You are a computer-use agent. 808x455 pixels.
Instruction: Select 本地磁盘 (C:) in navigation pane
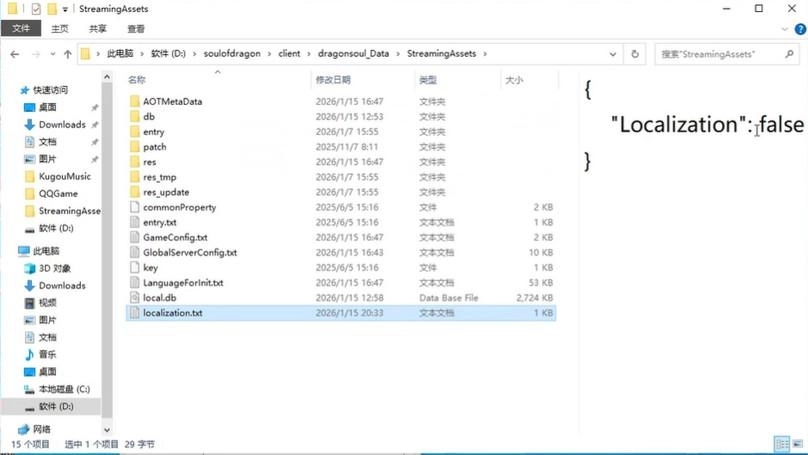pos(63,389)
